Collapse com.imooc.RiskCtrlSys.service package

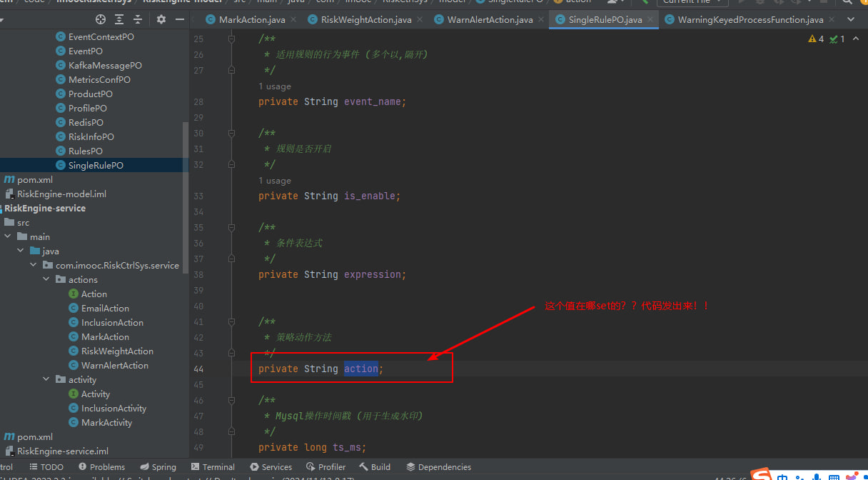coord(34,265)
